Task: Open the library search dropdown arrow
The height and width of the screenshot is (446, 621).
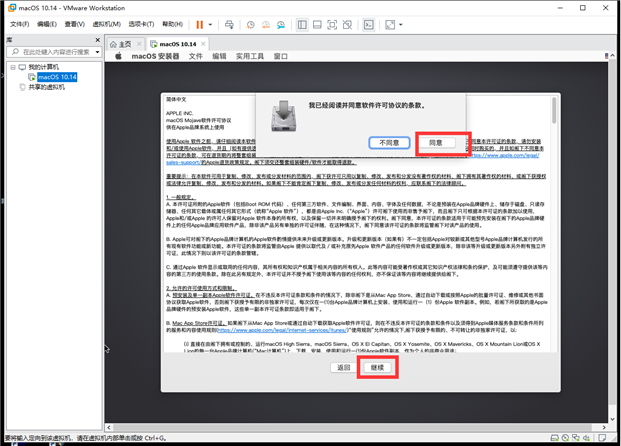Action: (97, 52)
